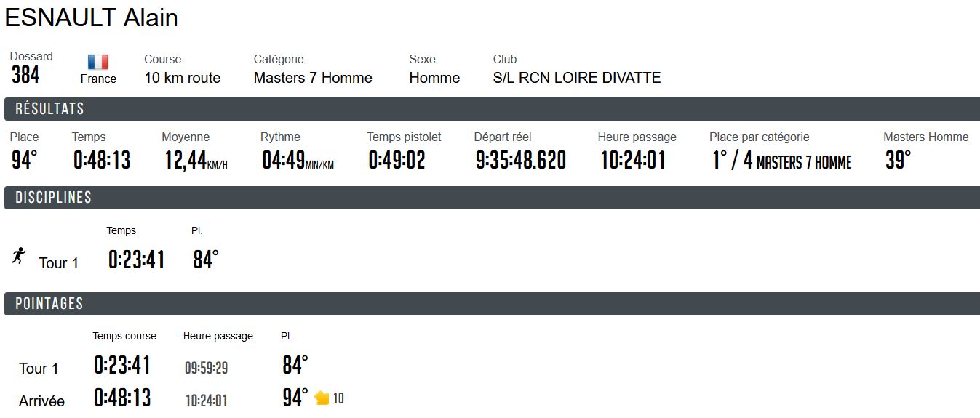
Task: Click category ranking 1° / 4 Masters 7 Homme
Action: [781, 160]
